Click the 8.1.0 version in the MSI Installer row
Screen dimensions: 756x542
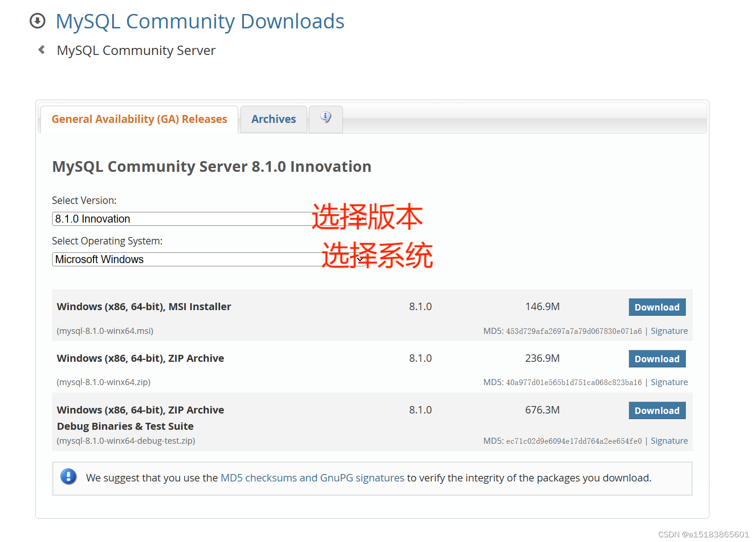[x=421, y=307]
